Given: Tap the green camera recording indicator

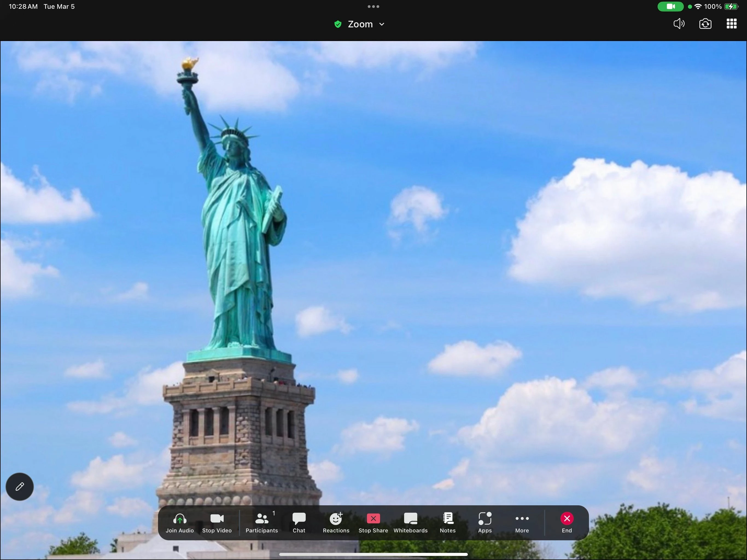Looking at the screenshot, I should pos(670,6).
